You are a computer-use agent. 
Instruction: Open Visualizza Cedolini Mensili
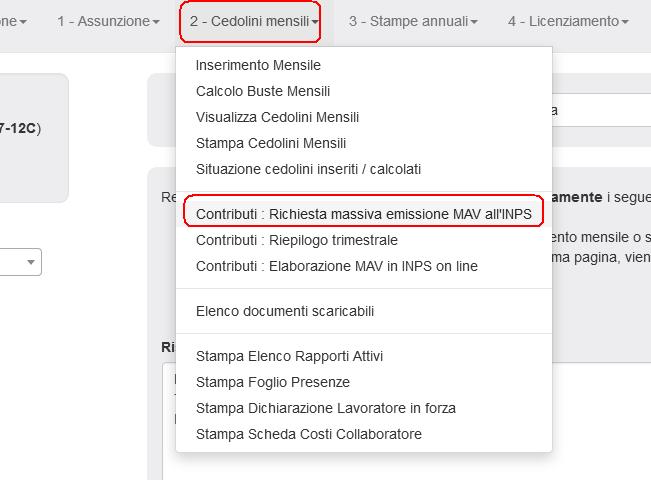point(277,117)
